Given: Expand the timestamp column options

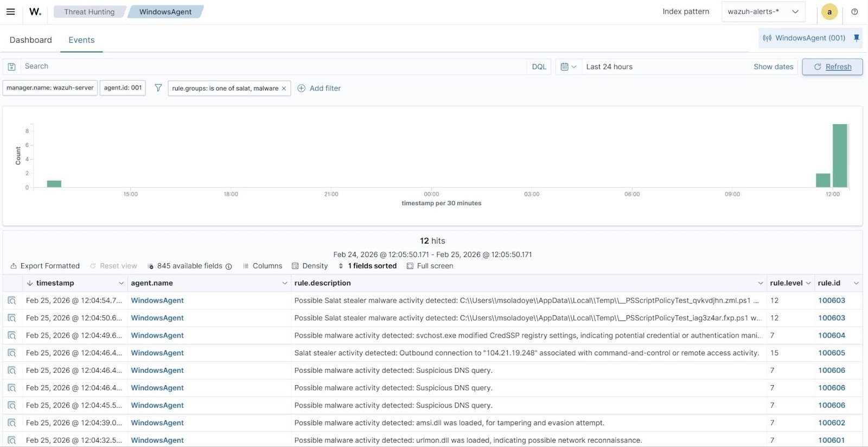Looking at the screenshot, I should (121, 283).
